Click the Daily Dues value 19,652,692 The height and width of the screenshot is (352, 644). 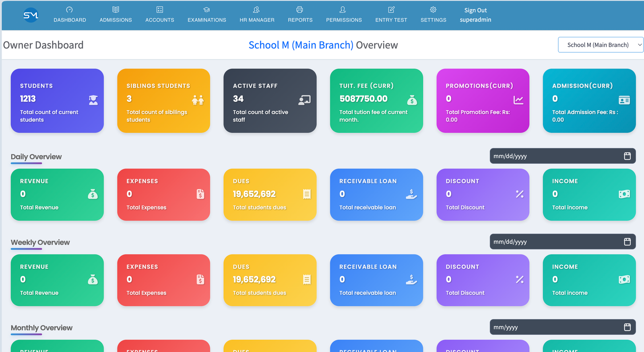coord(254,194)
